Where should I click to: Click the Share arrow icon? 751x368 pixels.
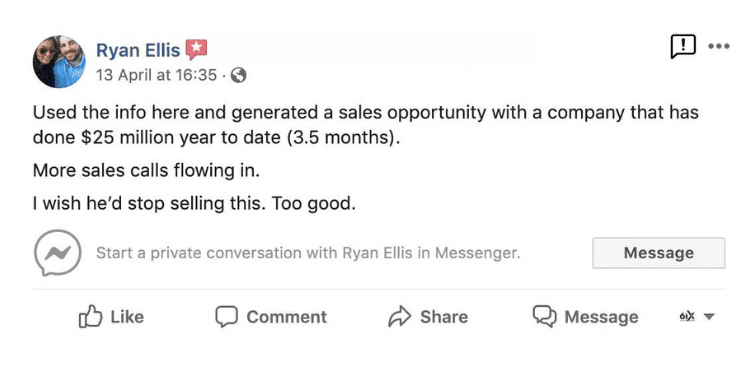(399, 317)
